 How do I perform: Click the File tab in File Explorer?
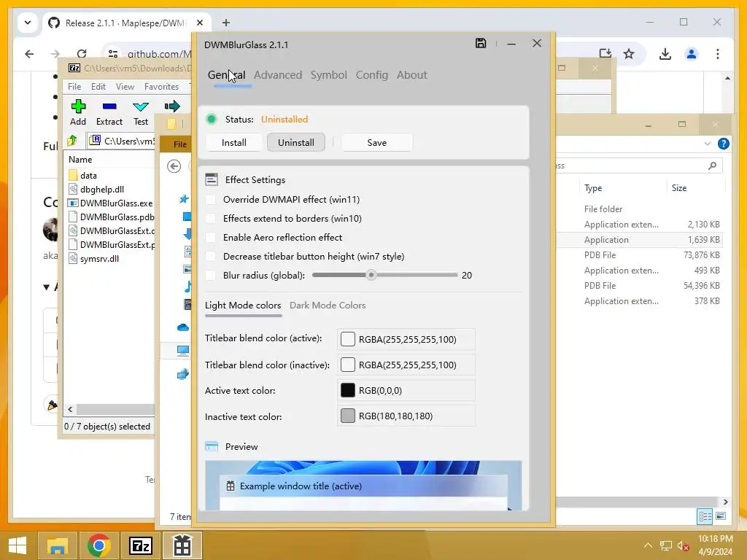[x=179, y=144]
